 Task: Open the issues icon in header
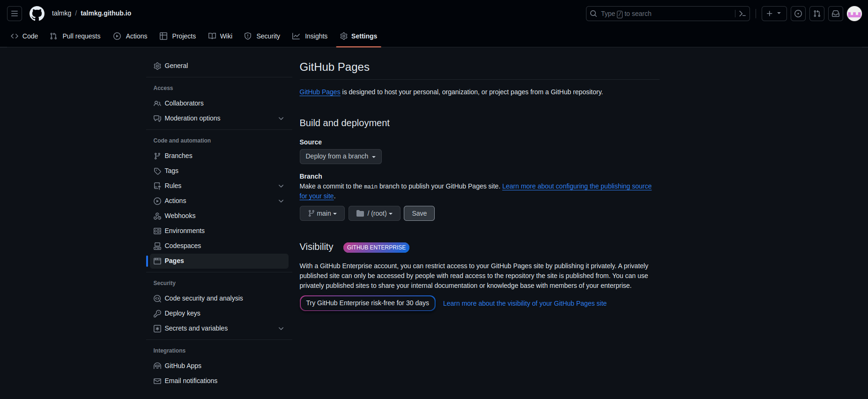pyautogui.click(x=798, y=14)
